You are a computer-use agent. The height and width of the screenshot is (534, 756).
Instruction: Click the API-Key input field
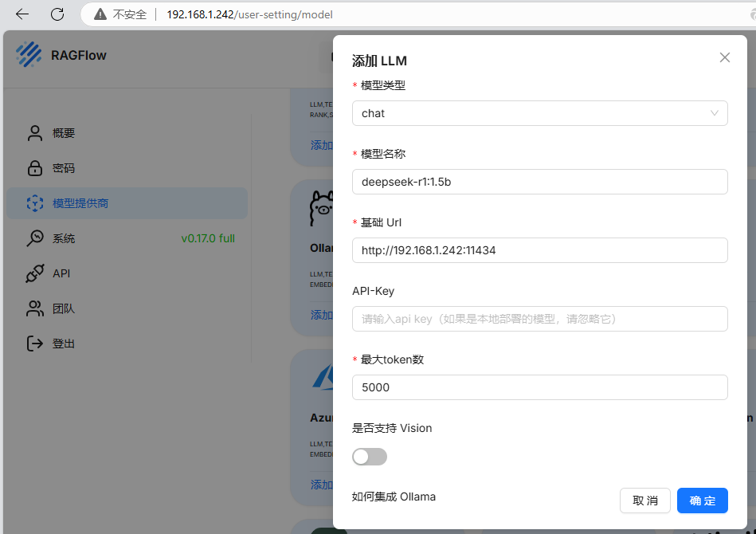click(x=539, y=319)
